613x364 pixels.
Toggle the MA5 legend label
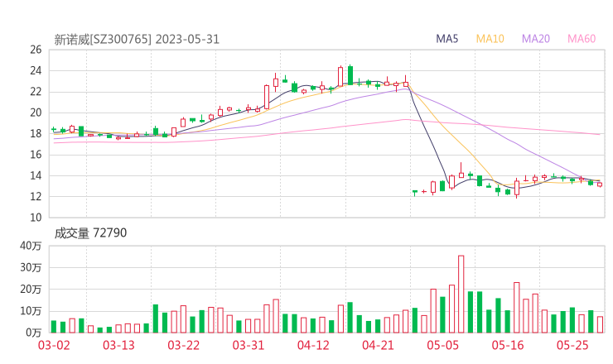[x=449, y=39]
